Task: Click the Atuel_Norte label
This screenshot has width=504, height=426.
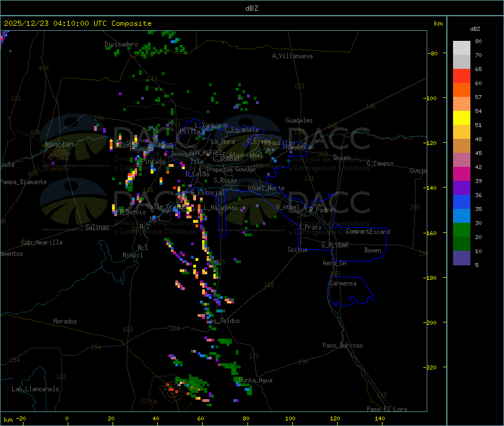Action: pos(266,188)
